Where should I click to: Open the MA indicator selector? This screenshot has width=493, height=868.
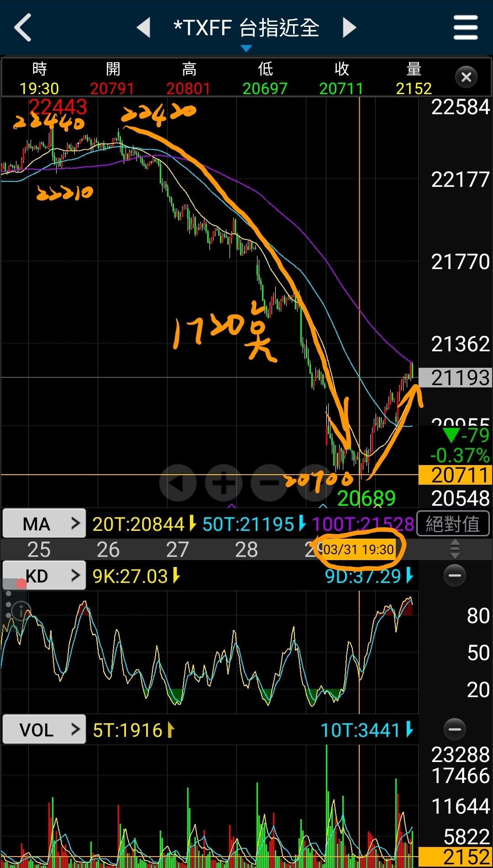click(x=44, y=524)
